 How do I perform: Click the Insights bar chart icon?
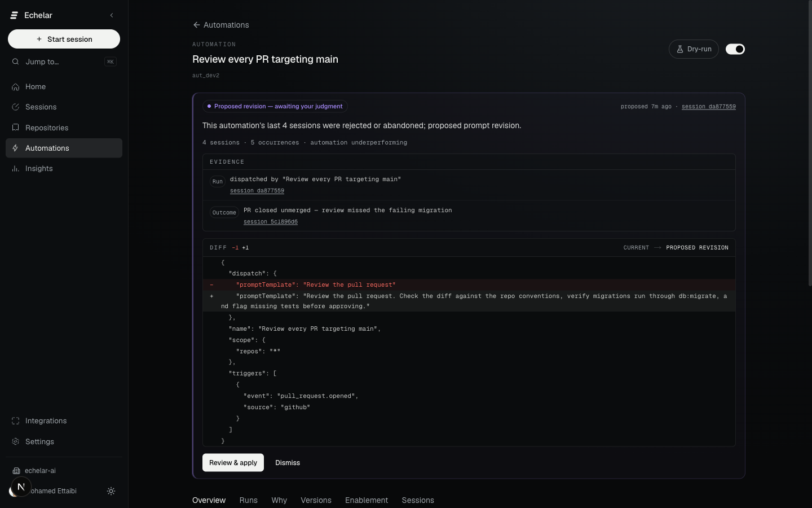[x=15, y=168]
